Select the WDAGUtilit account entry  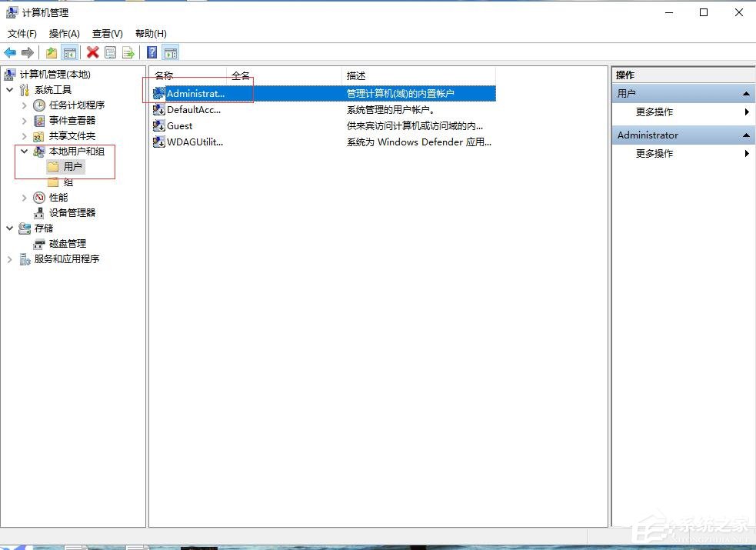pyautogui.click(x=193, y=142)
